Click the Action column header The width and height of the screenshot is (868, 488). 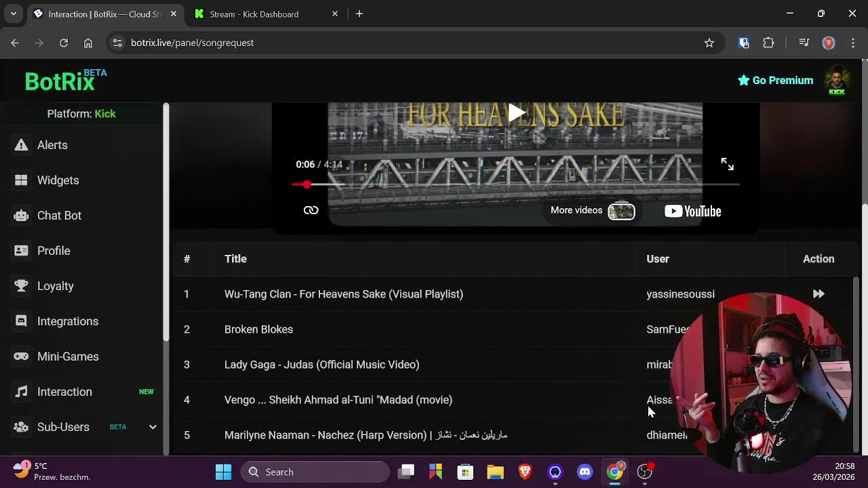[x=818, y=259]
